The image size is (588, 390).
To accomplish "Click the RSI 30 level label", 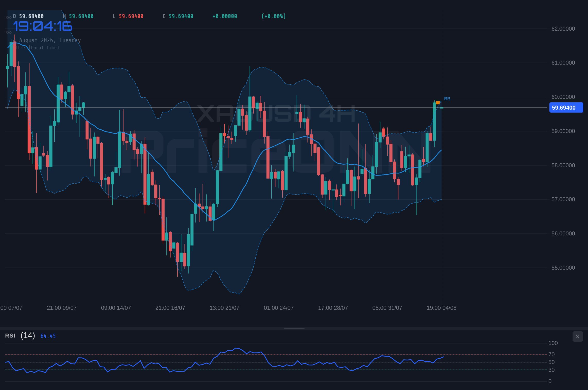I will (551, 370).
